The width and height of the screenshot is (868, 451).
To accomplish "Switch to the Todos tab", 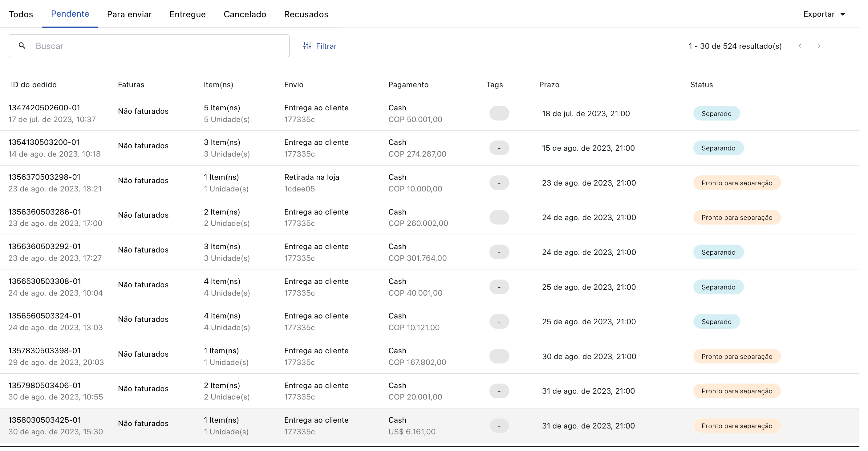I will click(21, 14).
